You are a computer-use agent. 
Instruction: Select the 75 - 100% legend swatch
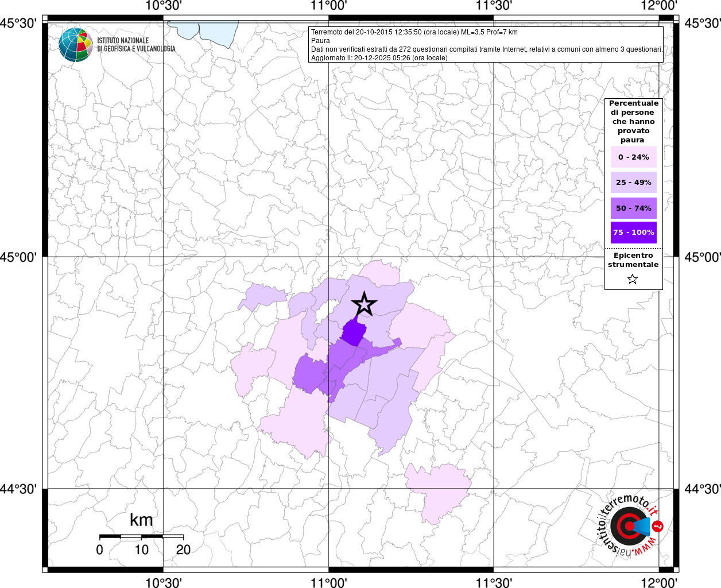(633, 233)
